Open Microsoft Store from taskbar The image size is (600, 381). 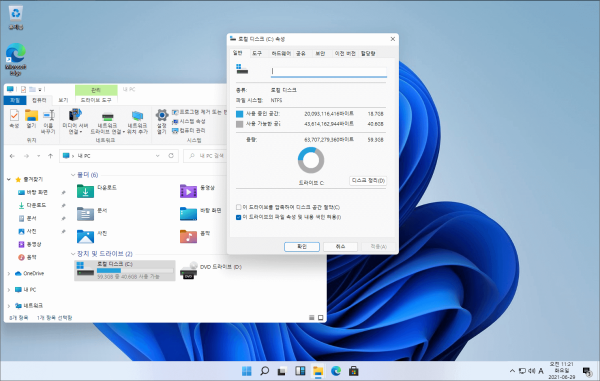[354, 371]
